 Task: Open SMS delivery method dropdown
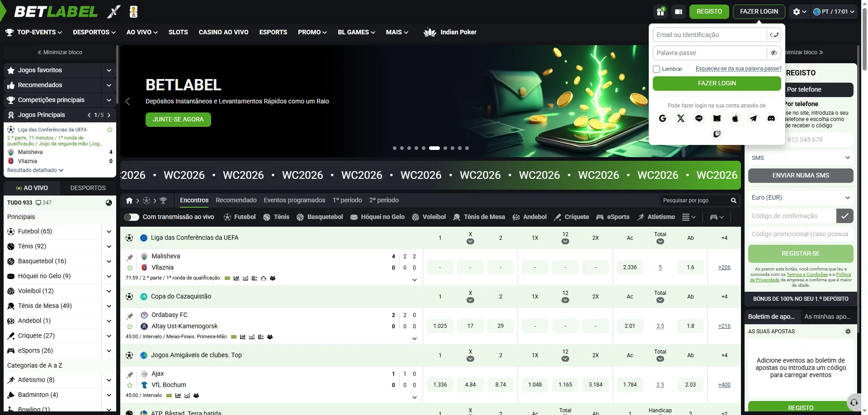[801, 158]
